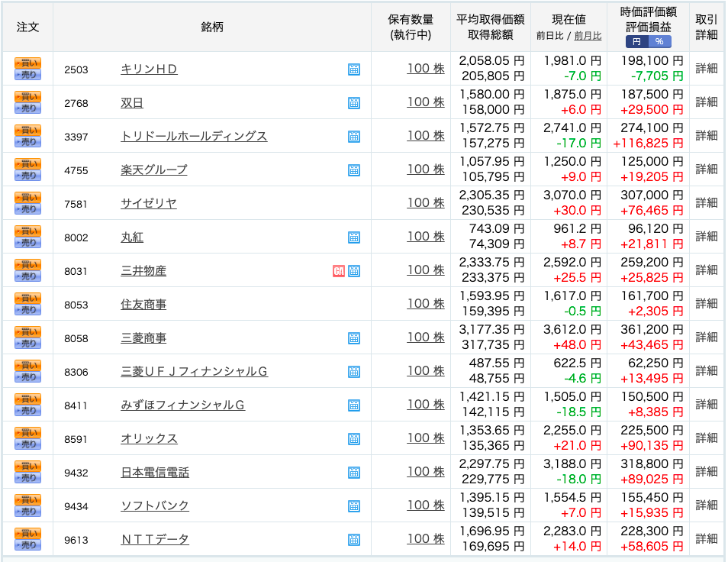Screen dimensions: 728x562
Task: Open the calendar icon for 三菱商事
Action: point(354,338)
